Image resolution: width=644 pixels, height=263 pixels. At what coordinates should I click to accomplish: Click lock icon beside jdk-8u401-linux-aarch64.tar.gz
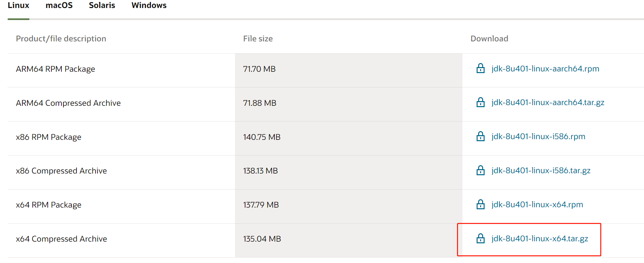click(480, 102)
